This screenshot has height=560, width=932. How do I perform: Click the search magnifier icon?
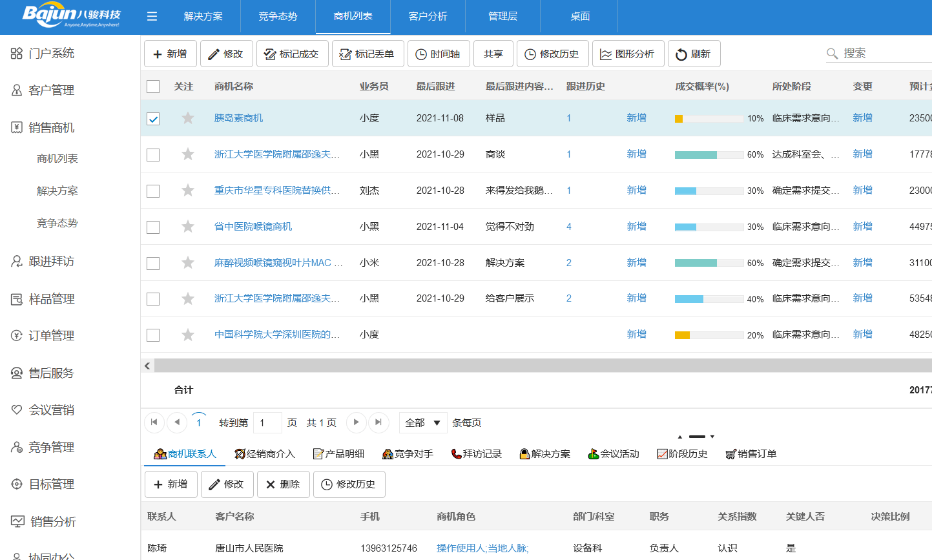[833, 53]
